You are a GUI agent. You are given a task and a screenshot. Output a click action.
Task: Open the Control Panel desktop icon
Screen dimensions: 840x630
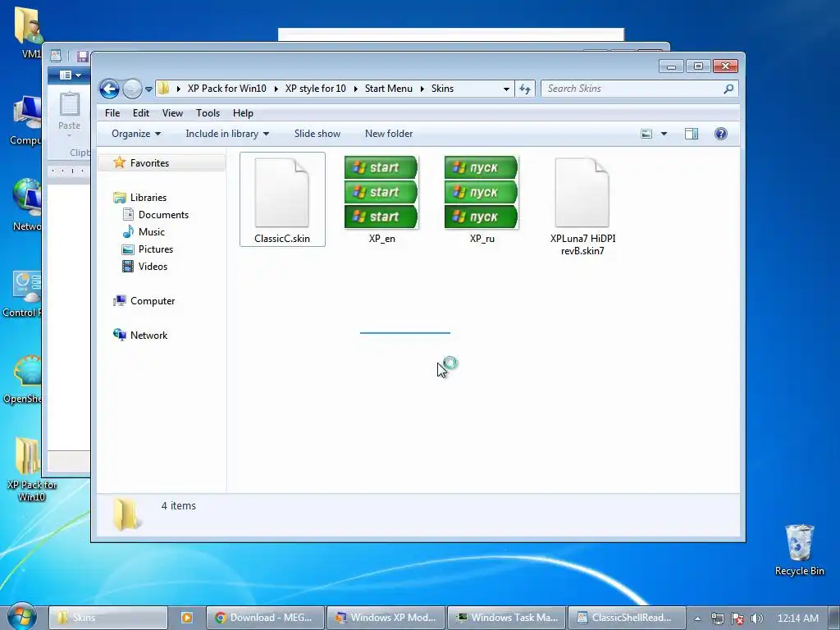[x=22, y=294]
